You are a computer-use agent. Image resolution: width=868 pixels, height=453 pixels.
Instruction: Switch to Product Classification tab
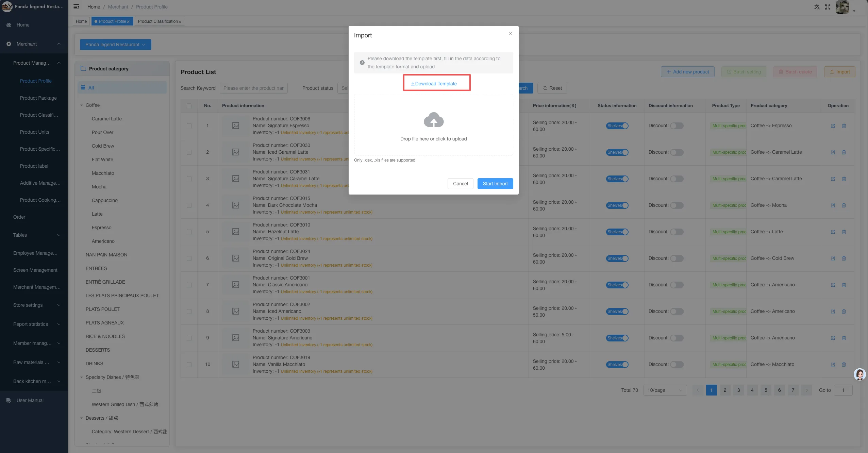pyautogui.click(x=158, y=21)
